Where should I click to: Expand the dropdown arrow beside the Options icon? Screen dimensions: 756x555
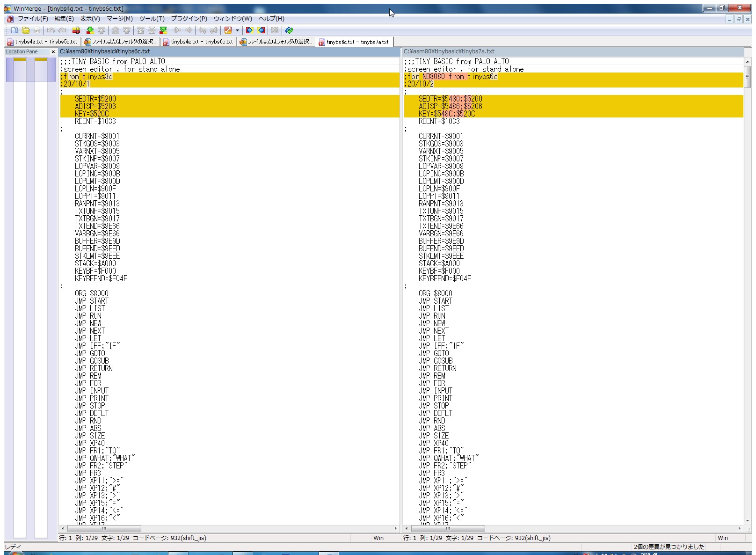coord(238,30)
